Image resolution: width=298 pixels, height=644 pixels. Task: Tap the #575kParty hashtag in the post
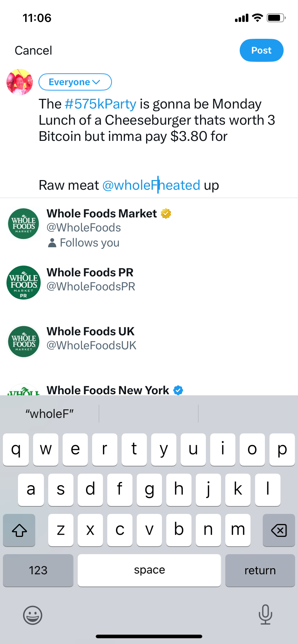point(100,104)
